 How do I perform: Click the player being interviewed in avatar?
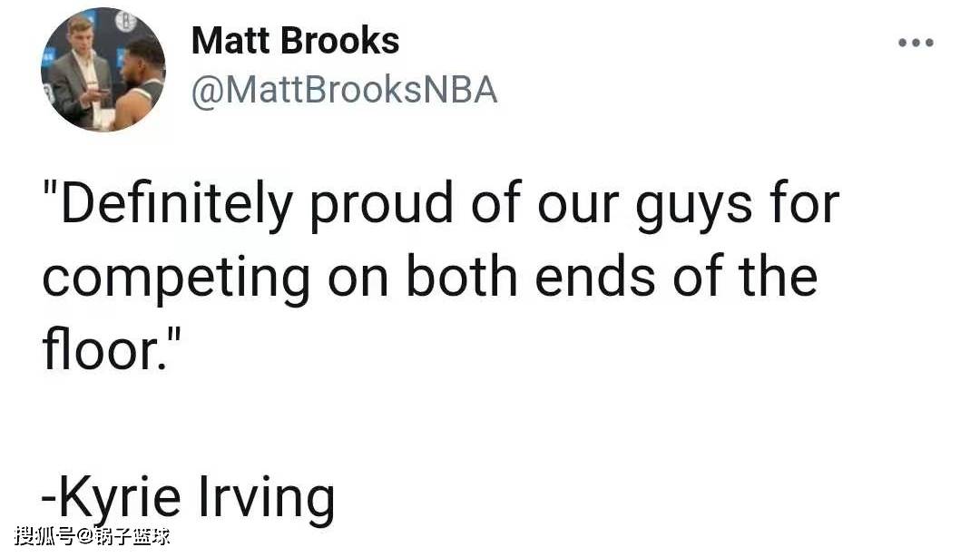click(139, 84)
